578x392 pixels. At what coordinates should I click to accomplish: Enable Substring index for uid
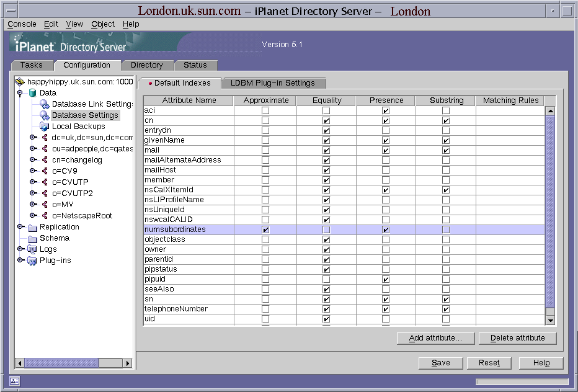pyautogui.click(x=446, y=319)
